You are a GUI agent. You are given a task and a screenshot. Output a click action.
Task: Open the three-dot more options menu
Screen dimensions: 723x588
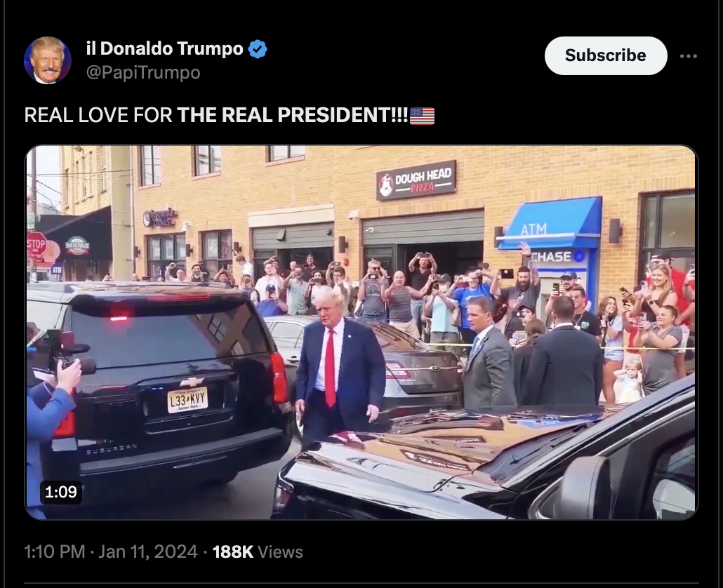tap(689, 56)
